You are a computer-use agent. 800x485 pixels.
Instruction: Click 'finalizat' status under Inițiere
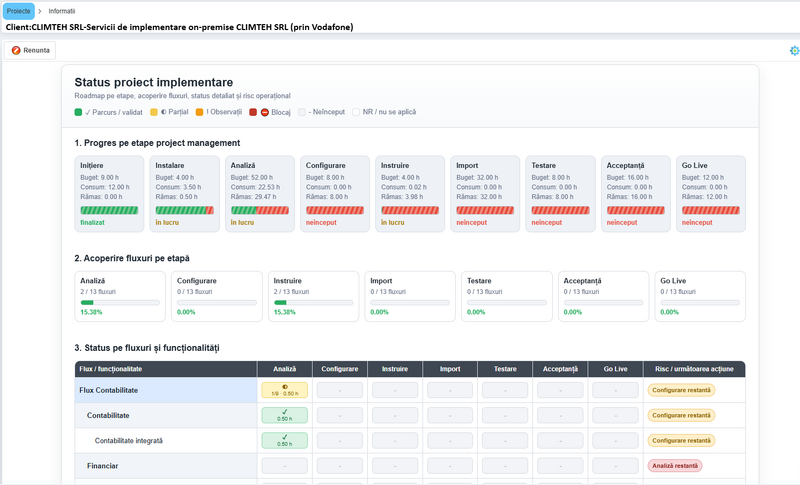[92, 222]
